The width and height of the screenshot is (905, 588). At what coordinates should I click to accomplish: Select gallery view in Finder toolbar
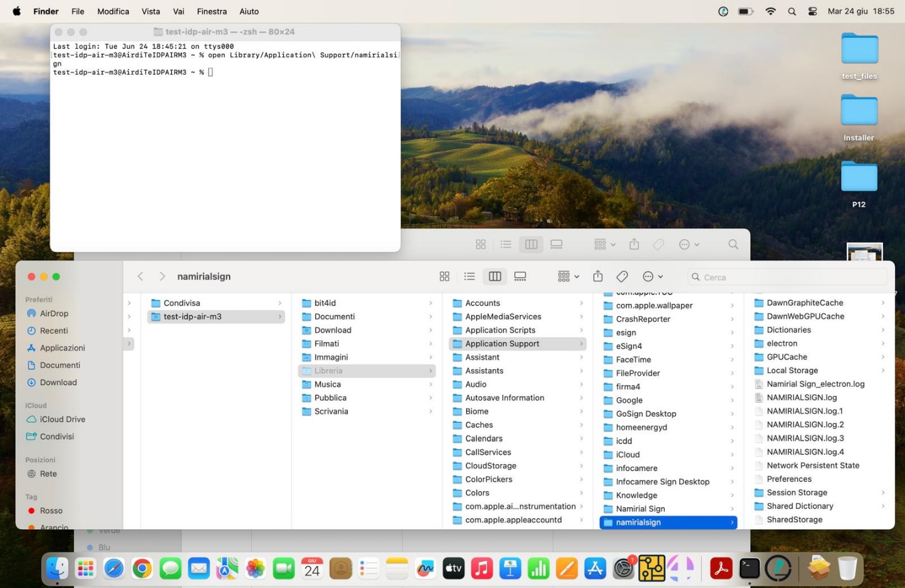click(x=520, y=276)
